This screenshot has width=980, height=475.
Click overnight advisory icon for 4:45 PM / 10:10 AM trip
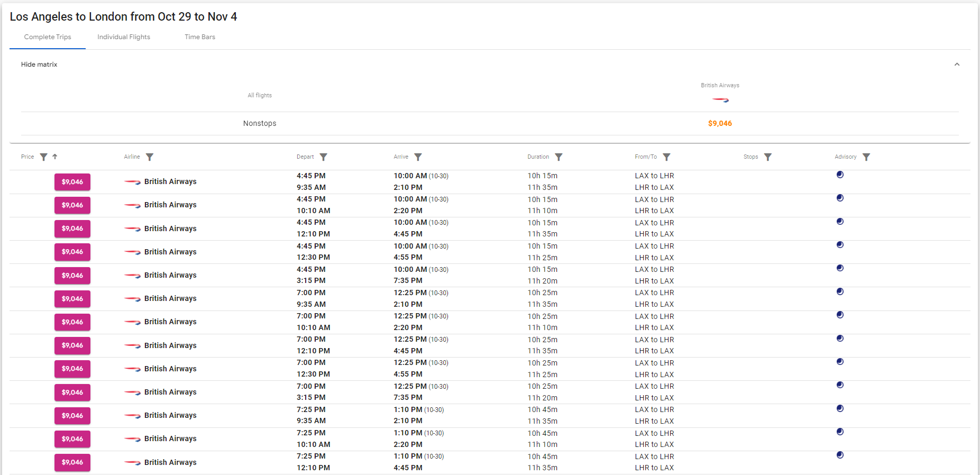[x=840, y=198]
